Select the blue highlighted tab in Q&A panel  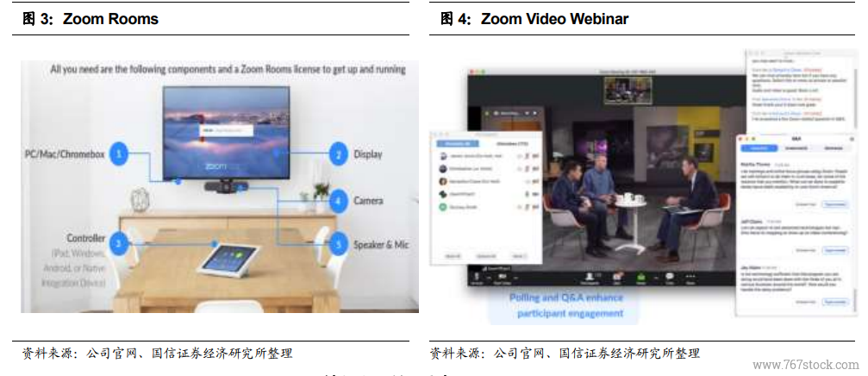point(759,147)
